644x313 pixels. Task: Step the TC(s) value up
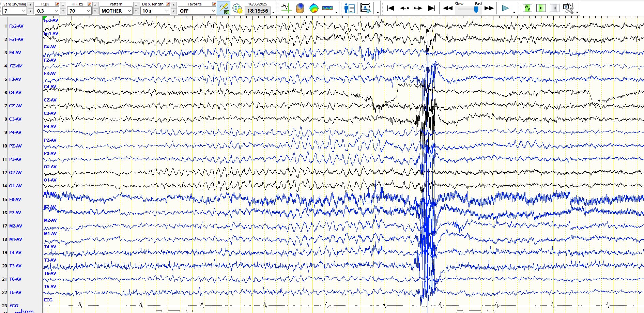(x=63, y=5)
